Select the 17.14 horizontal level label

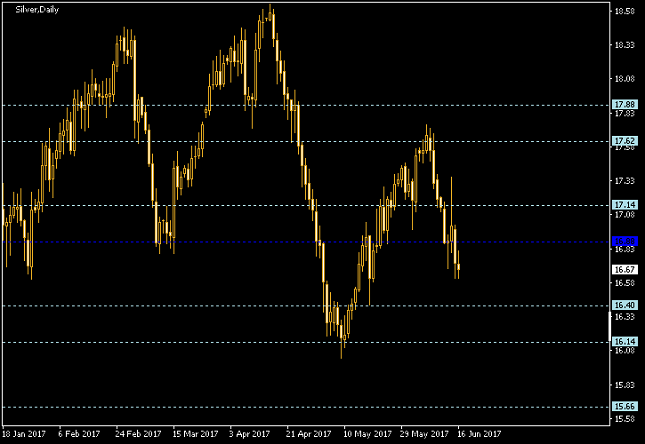tap(625, 205)
